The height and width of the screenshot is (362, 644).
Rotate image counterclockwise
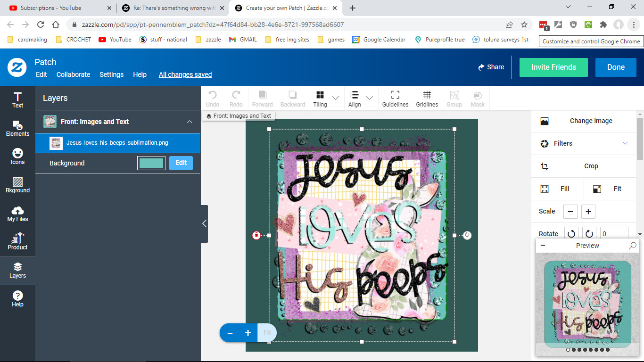click(571, 234)
